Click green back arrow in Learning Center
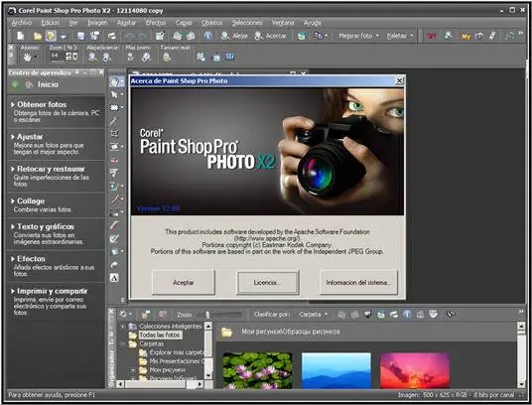Image resolution: width=532 pixels, height=405 pixels. (15, 84)
